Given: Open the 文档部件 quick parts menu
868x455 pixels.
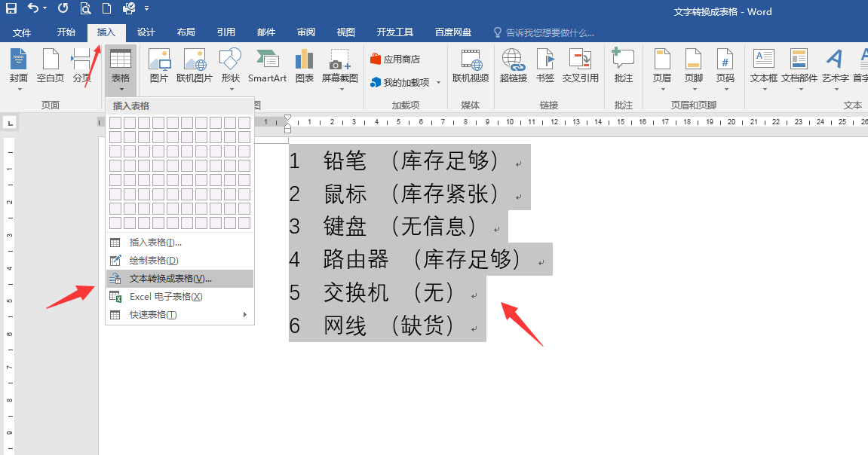Looking at the screenshot, I should click(x=799, y=69).
